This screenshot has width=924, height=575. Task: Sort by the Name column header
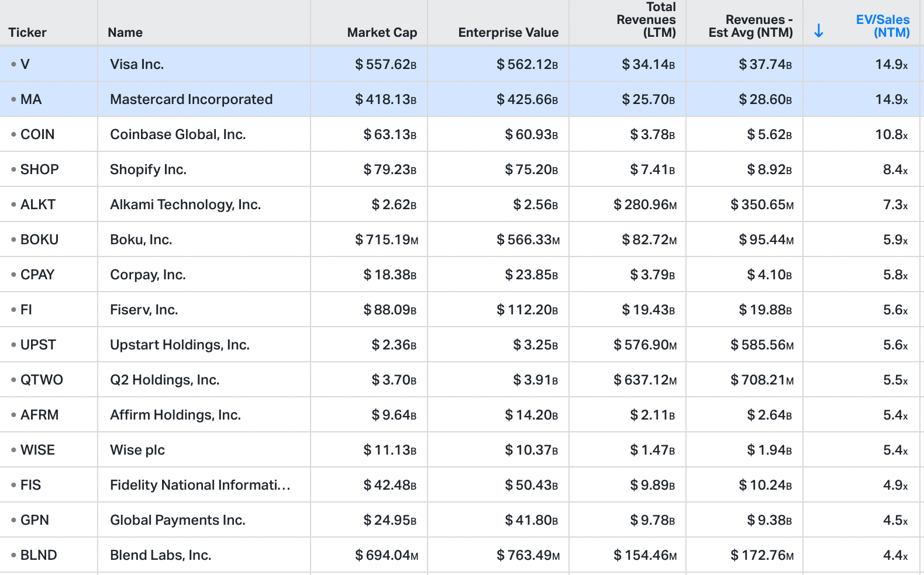(125, 32)
